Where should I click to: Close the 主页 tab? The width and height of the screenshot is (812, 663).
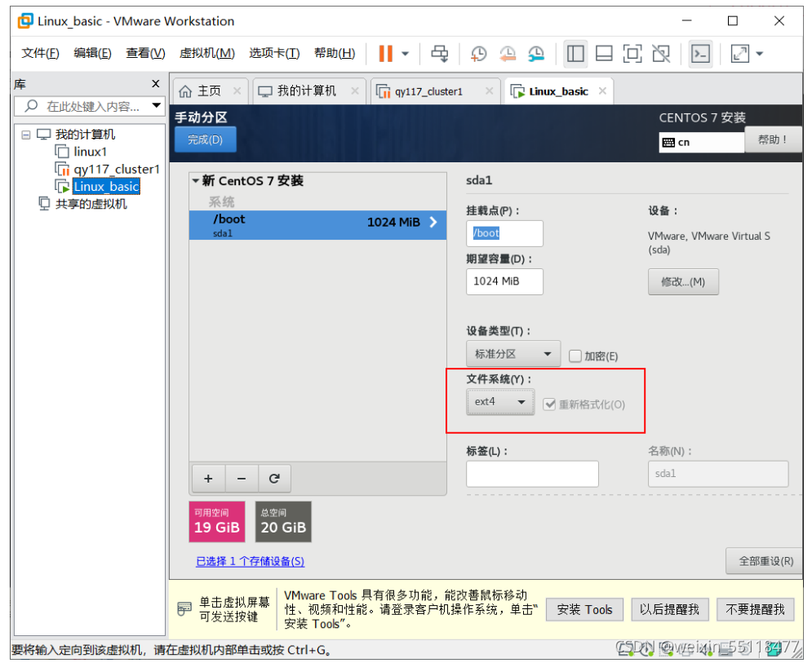[x=237, y=91]
